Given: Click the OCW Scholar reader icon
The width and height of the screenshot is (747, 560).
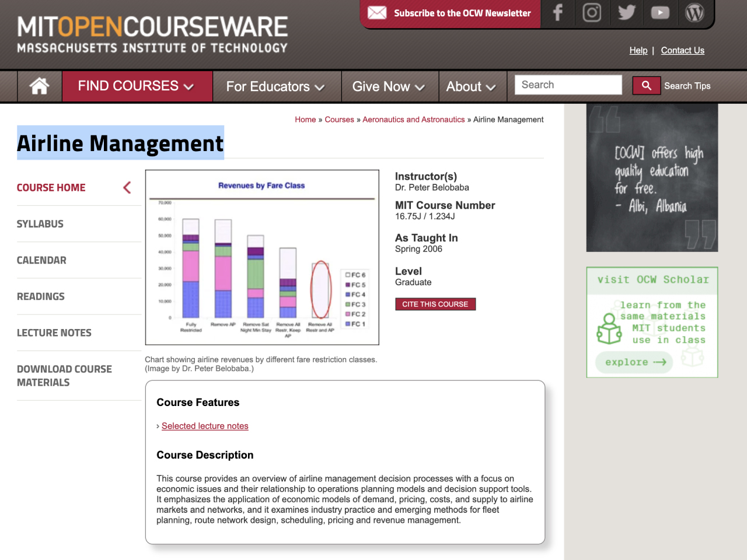Looking at the screenshot, I should 609,329.
